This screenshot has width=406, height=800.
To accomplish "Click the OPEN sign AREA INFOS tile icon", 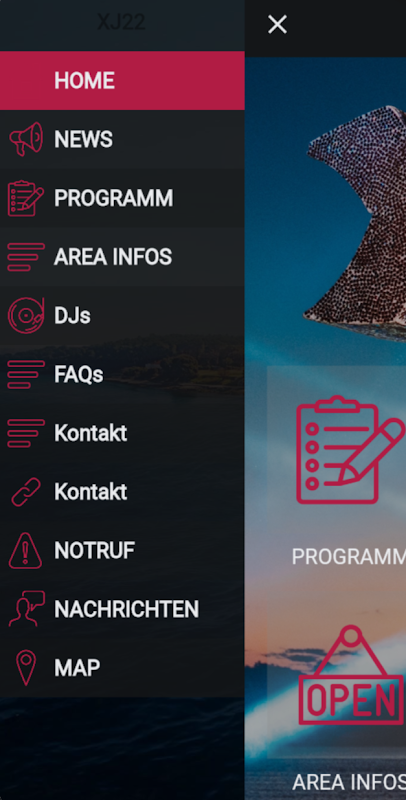I will tap(351, 675).
